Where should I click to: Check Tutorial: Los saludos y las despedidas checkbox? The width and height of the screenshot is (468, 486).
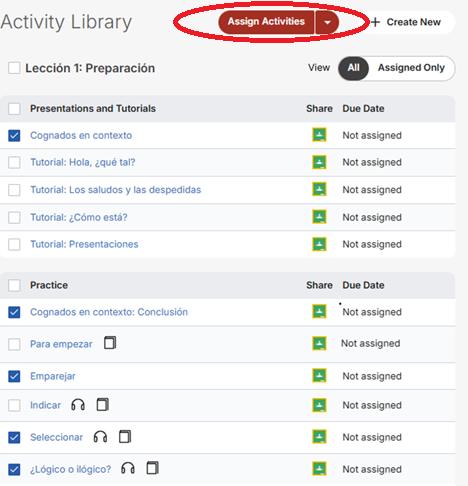pyautogui.click(x=14, y=190)
